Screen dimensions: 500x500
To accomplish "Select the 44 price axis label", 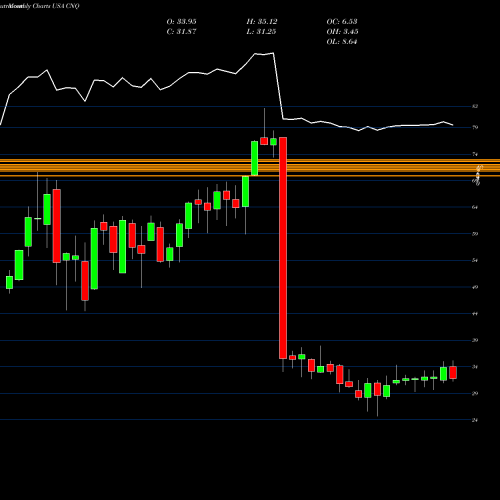I will coord(475,314).
